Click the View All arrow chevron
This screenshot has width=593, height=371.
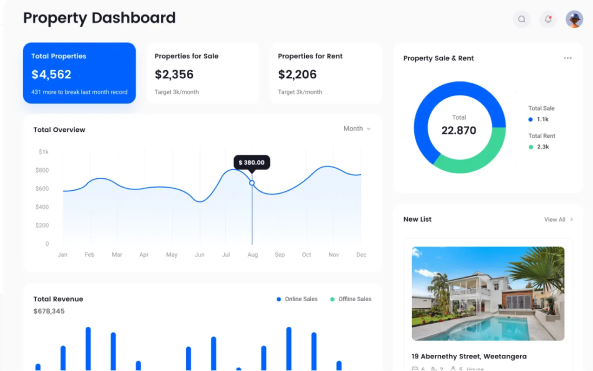click(571, 219)
